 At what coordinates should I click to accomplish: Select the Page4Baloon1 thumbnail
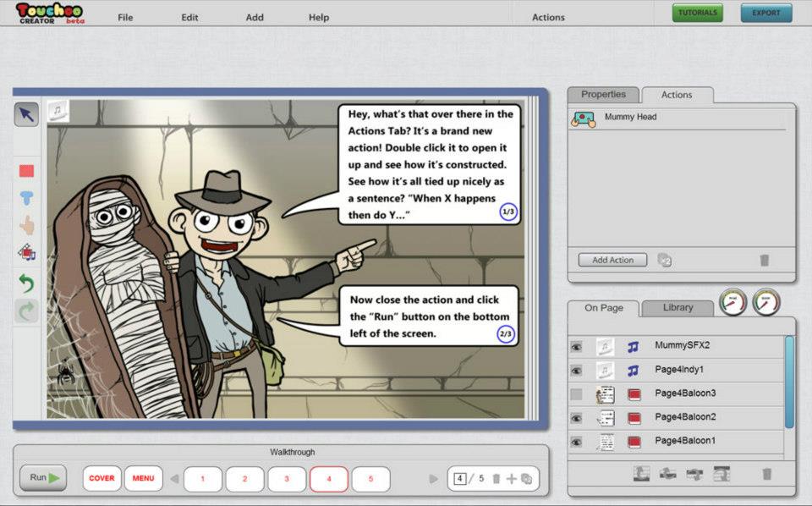pos(605,442)
